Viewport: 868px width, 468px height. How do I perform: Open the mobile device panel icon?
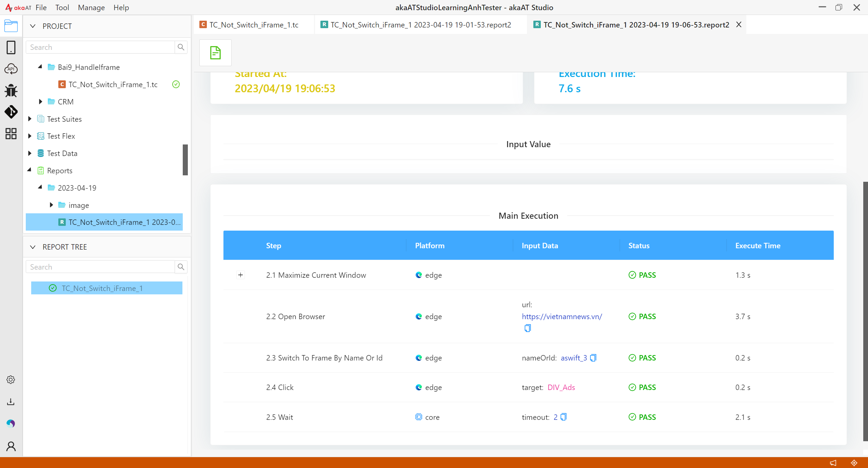pos(11,47)
